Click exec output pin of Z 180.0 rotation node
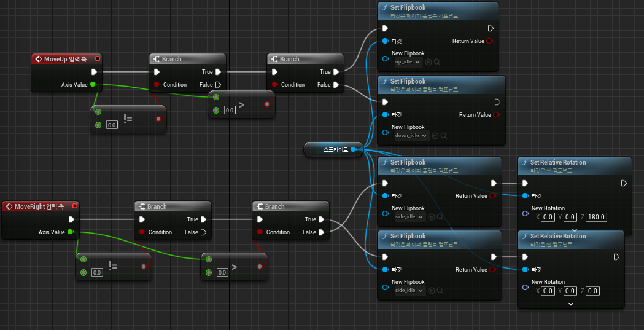The image size is (644, 330). pos(624,183)
